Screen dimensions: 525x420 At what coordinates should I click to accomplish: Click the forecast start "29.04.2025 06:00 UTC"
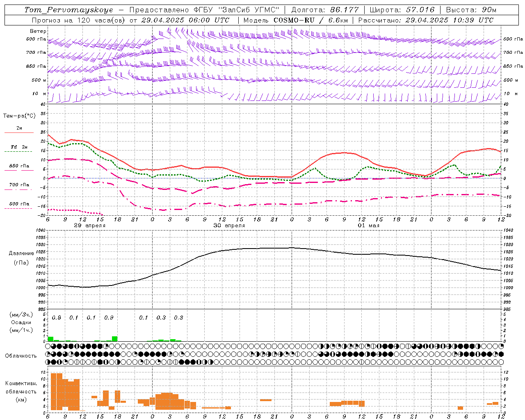click(185, 20)
